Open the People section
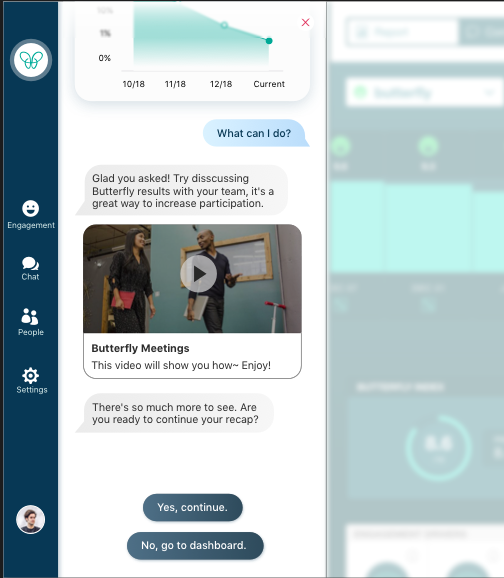Screen dimensions: 504x578 pos(31,322)
